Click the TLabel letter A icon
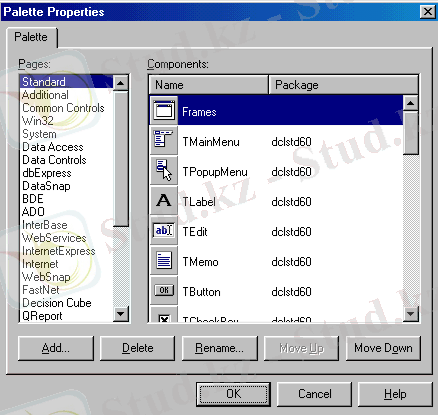 click(x=164, y=200)
